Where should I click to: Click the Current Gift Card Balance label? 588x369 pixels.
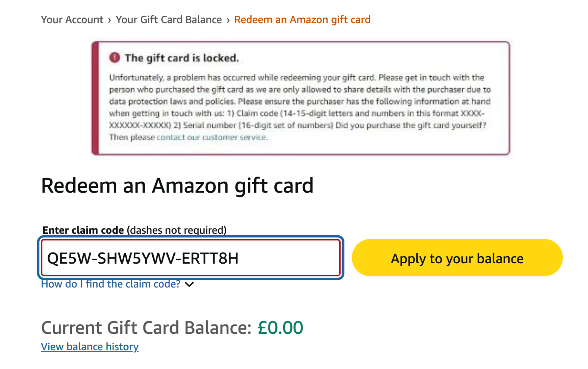pyautogui.click(x=146, y=328)
